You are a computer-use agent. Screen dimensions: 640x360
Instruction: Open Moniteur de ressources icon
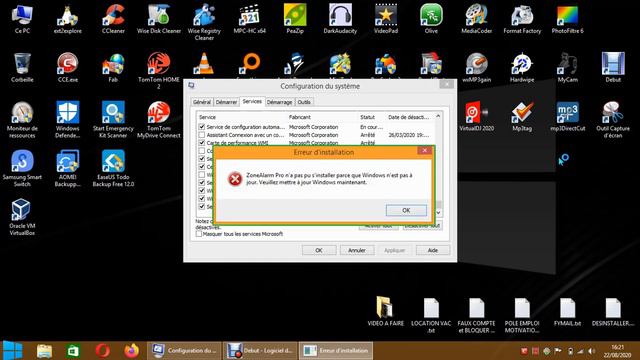click(22, 119)
